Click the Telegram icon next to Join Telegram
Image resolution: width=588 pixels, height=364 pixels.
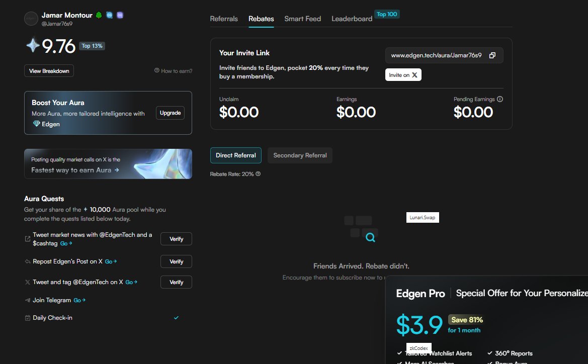27,300
